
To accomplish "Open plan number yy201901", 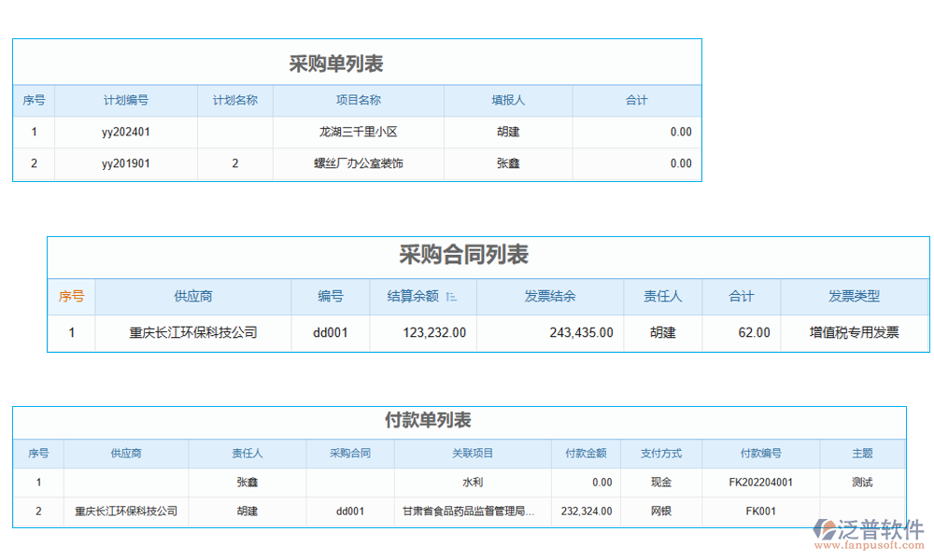I will click(x=125, y=163).
